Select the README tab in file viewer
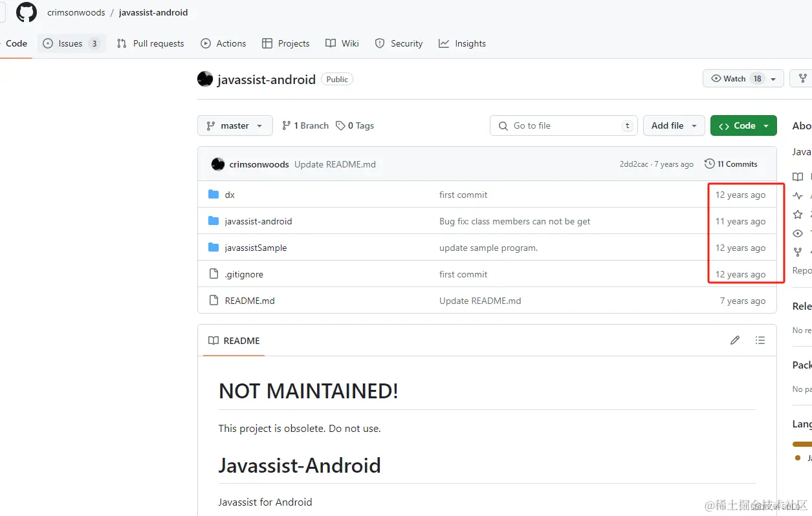Image resolution: width=812 pixels, height=516 pixels. 234,341
